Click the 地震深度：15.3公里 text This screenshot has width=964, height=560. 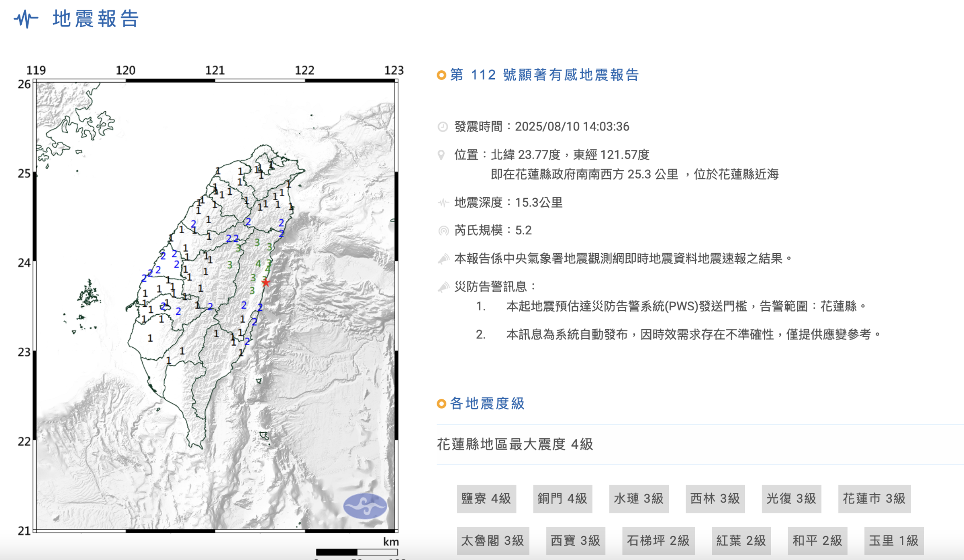pyautogui.click(x=509, y=203)
